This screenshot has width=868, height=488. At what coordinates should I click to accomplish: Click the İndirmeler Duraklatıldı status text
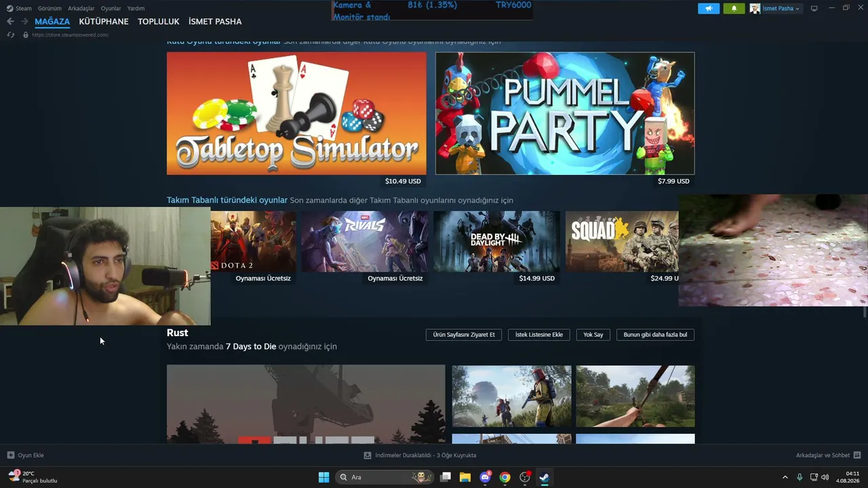pos(426,455)
